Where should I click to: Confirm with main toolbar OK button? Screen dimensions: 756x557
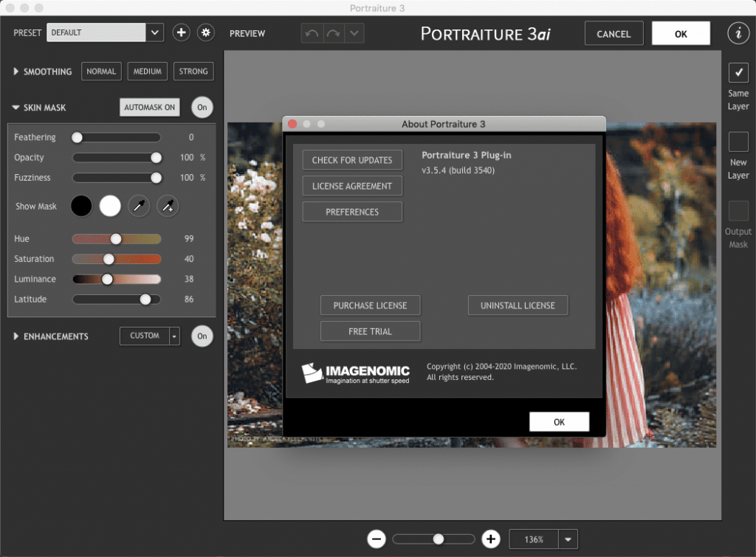click(x=681, y=34)
